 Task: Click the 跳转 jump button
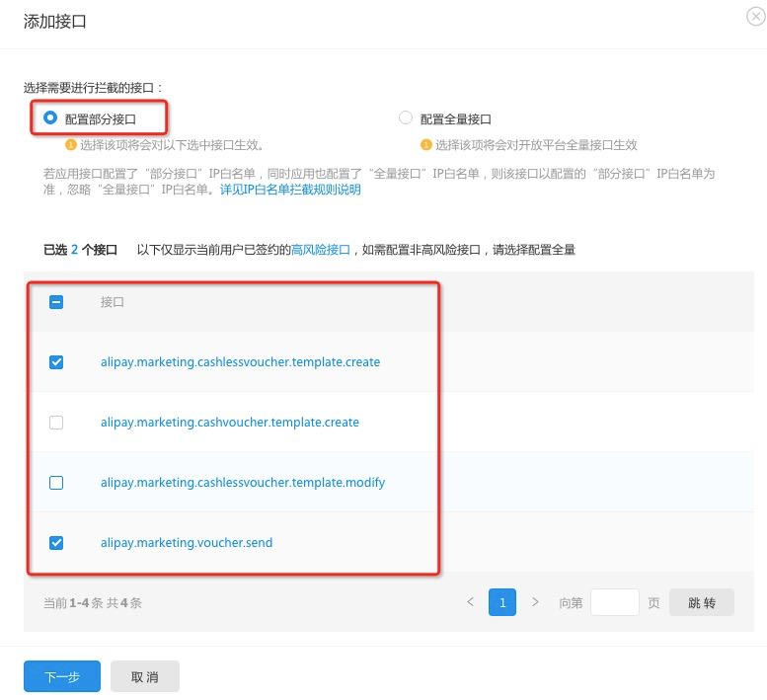coord(702,602)
